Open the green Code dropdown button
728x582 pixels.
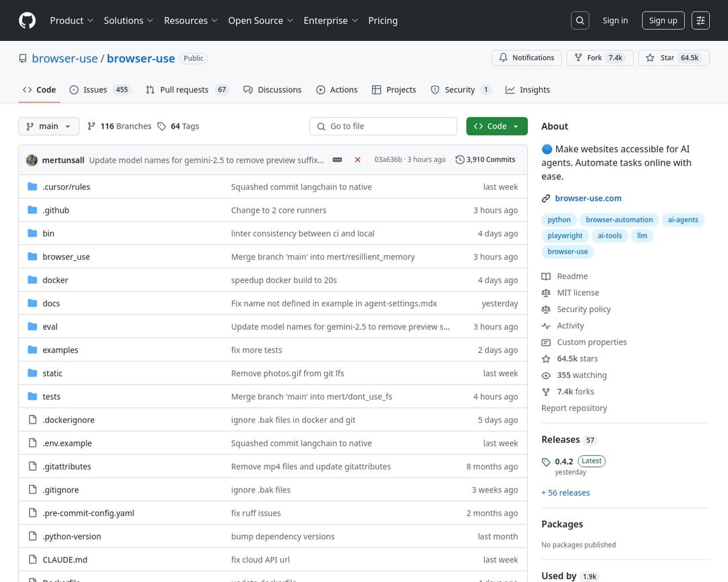[x=497, y=126]
